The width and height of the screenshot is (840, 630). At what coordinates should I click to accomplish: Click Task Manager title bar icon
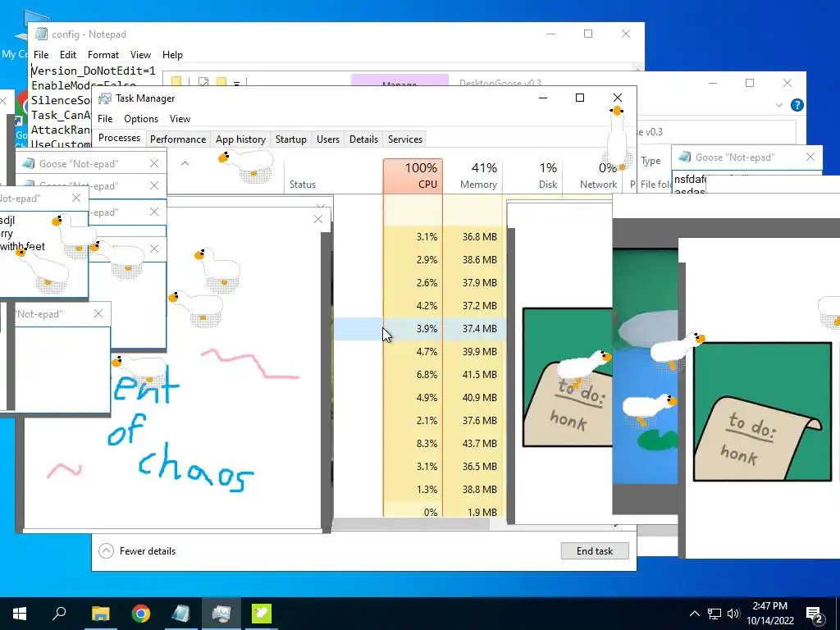click(x=105, y=98)
